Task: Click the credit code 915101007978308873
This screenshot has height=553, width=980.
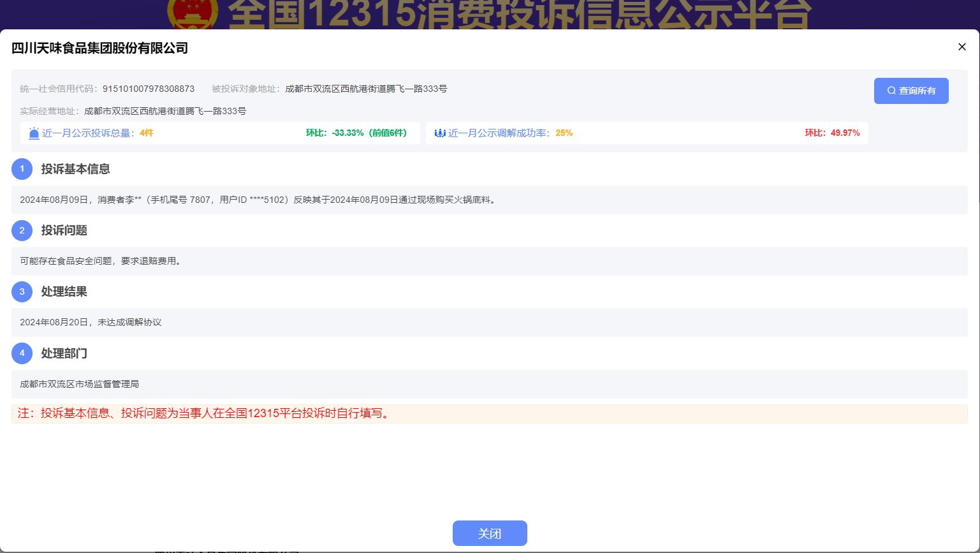Action: (x=149, y=89)
